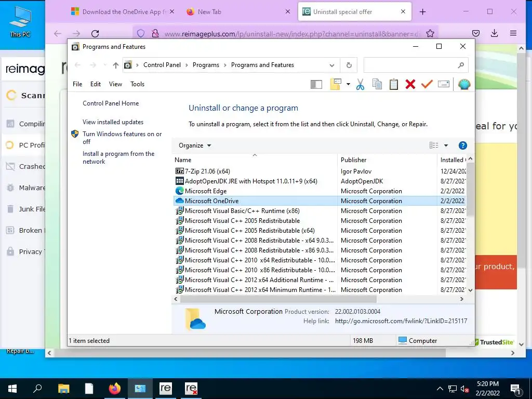The image size is (532, 399).
Task: Open Firefox Pocket save icon
Action: point(476,33)
